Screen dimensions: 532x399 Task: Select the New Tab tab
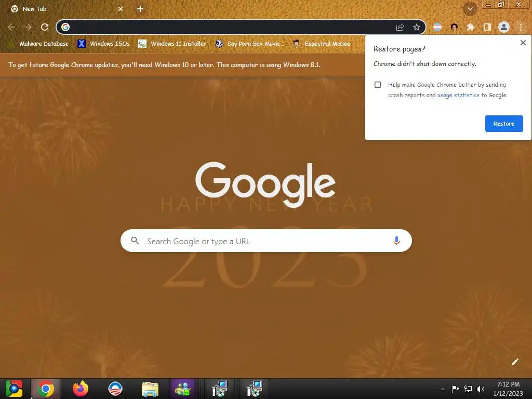[66, 9]
